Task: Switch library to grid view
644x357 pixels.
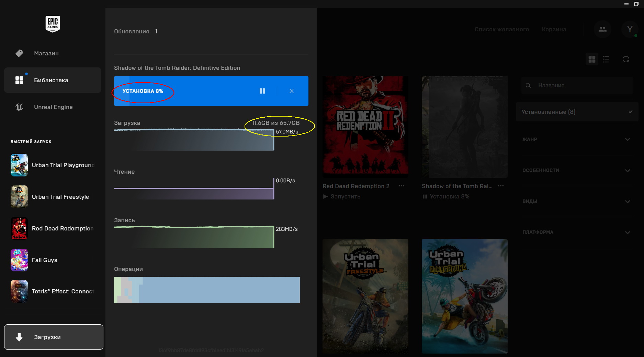Action: pyautogui.click(x=592, y=59)
